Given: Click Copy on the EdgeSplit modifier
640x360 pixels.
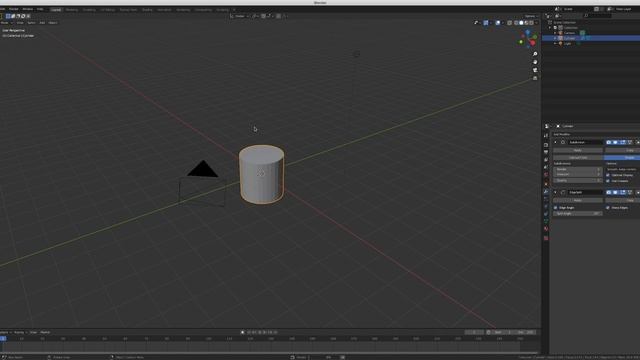Looking at the screenshot, I should click(x=622, y=200).
